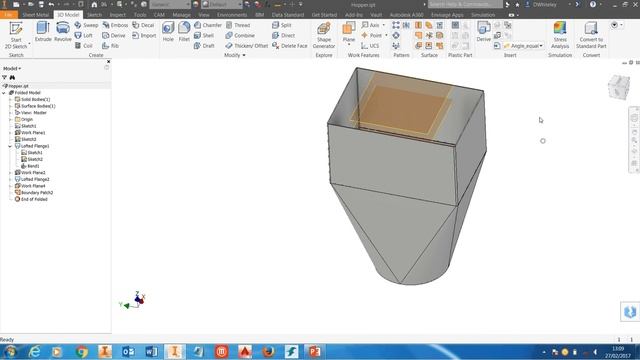Choose the Chamfer tool
Screen dimensions: 640x360
click(208, 25)
